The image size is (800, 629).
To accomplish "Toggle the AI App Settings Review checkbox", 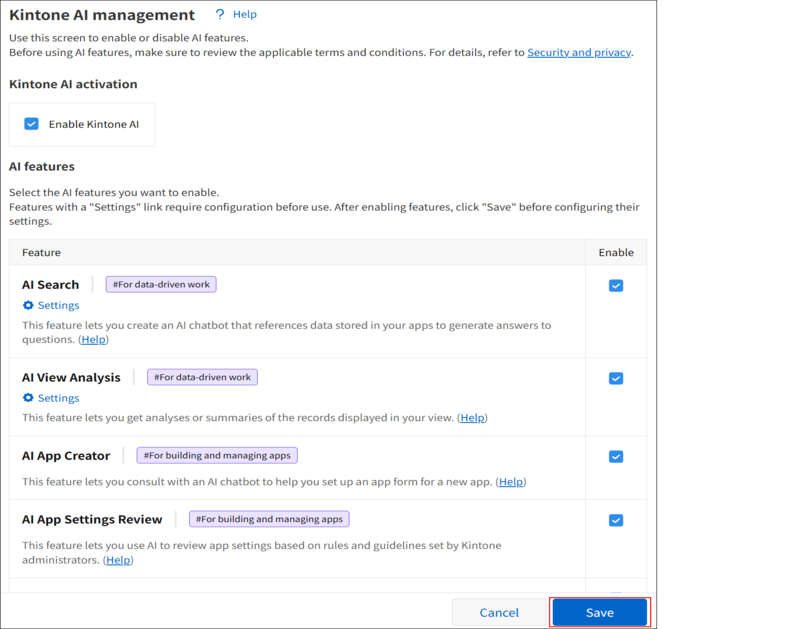I will coord(616,520).
